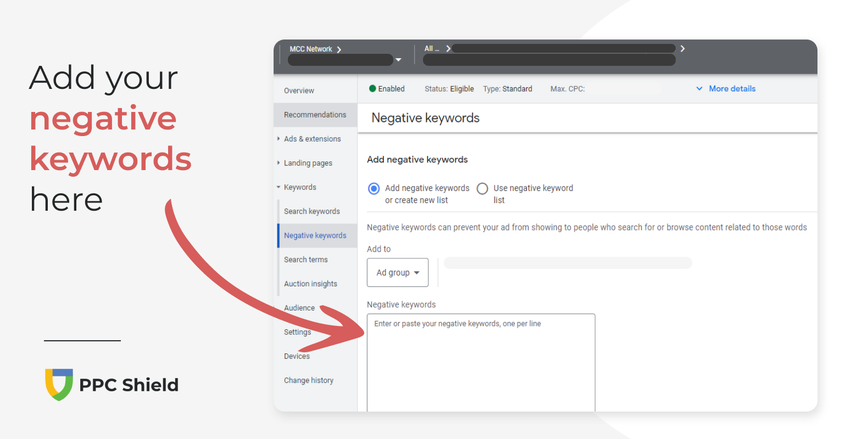Expand Landing pages in sidebar
This screenshot has width=868, height=439.
tap(308, 163)
